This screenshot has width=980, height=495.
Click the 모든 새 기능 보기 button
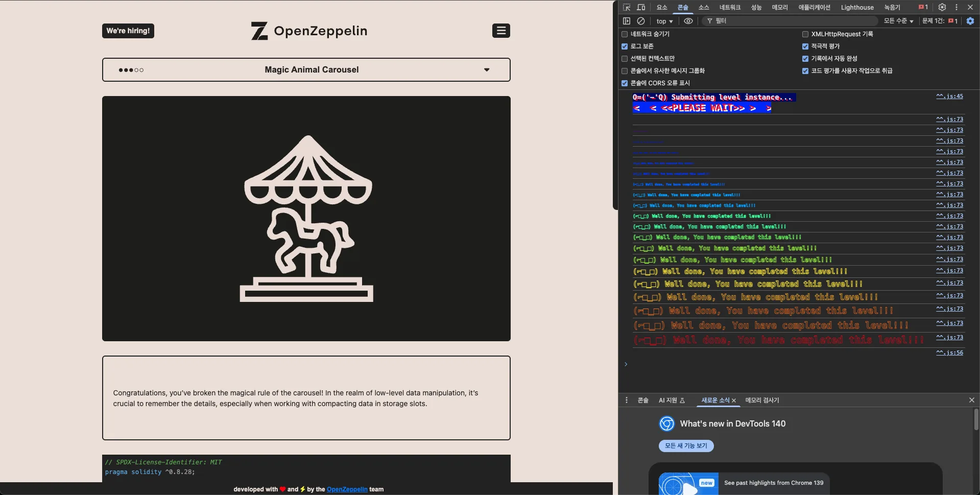[686, 446]
